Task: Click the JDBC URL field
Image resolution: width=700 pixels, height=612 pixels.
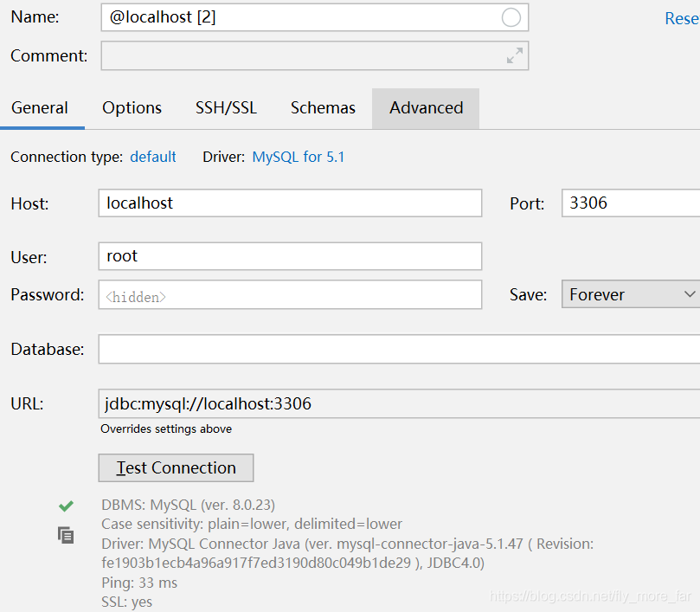Action: 398,403
